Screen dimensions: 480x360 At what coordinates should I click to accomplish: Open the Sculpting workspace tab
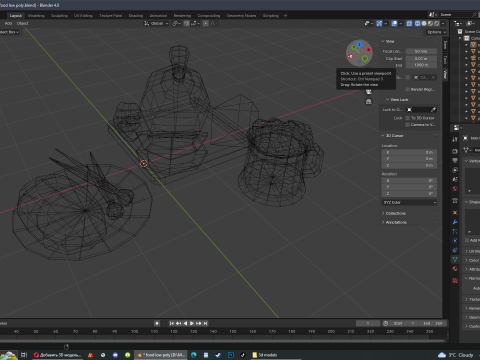(59, 16)
